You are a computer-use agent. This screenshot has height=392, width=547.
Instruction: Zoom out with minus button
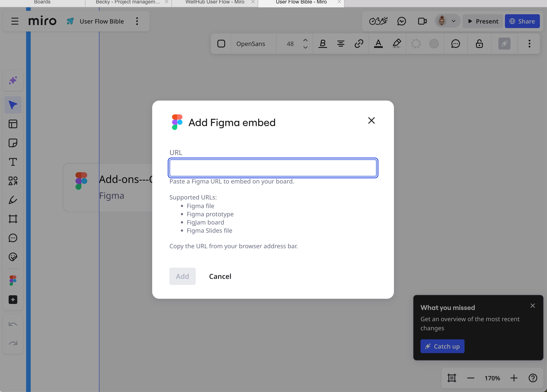coord(471,378)
